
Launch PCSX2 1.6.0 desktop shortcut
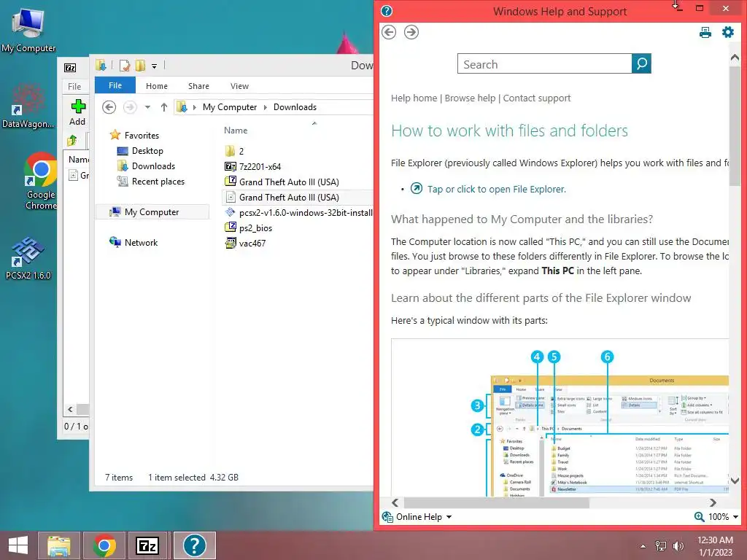28,257
